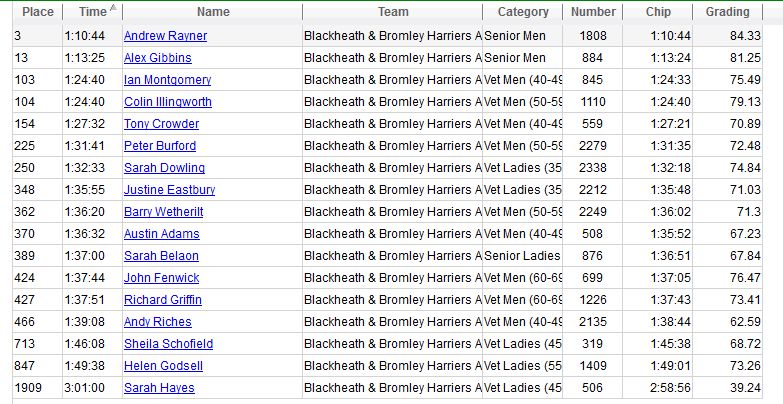Sort by the Category column header
The width and height of the screenshot is (783, 404).
pyautogui.click(x=523, y=12)
